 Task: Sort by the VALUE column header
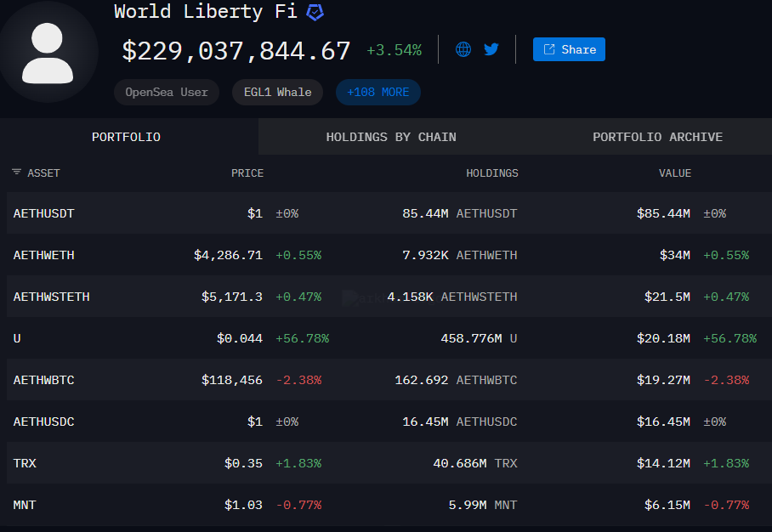pyautogui.click(x=675, y=173)
